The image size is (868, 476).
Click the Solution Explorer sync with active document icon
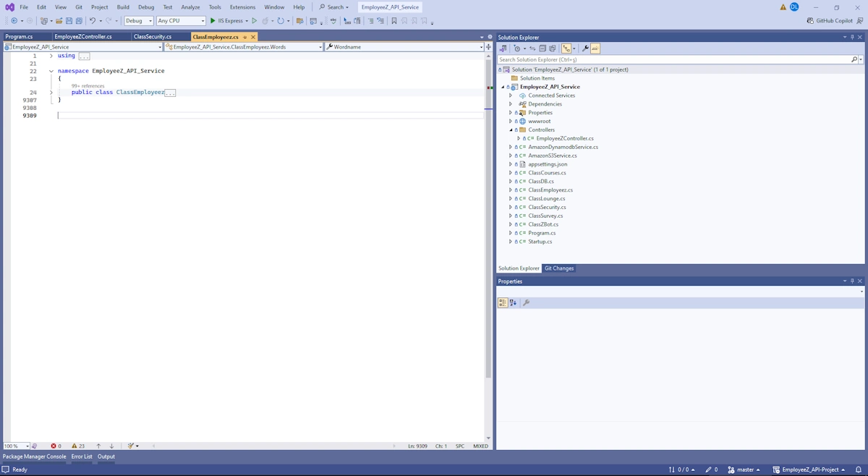(x=532, y=48)
